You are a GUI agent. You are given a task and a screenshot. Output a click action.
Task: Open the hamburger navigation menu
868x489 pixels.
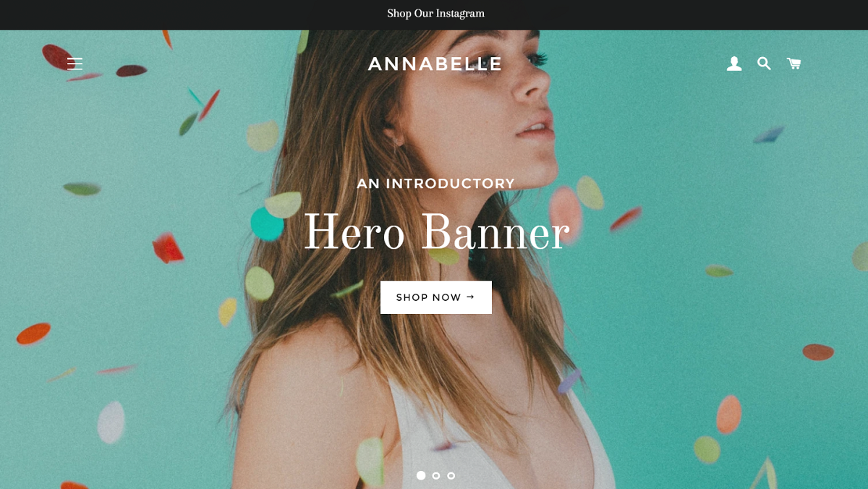tap(75, 64)
